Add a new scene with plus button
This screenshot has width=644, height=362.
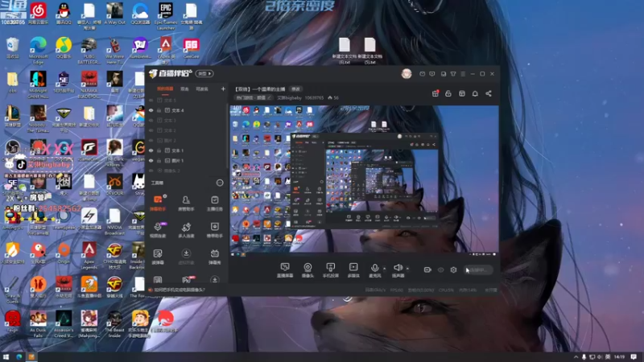(x=223, y=88)
